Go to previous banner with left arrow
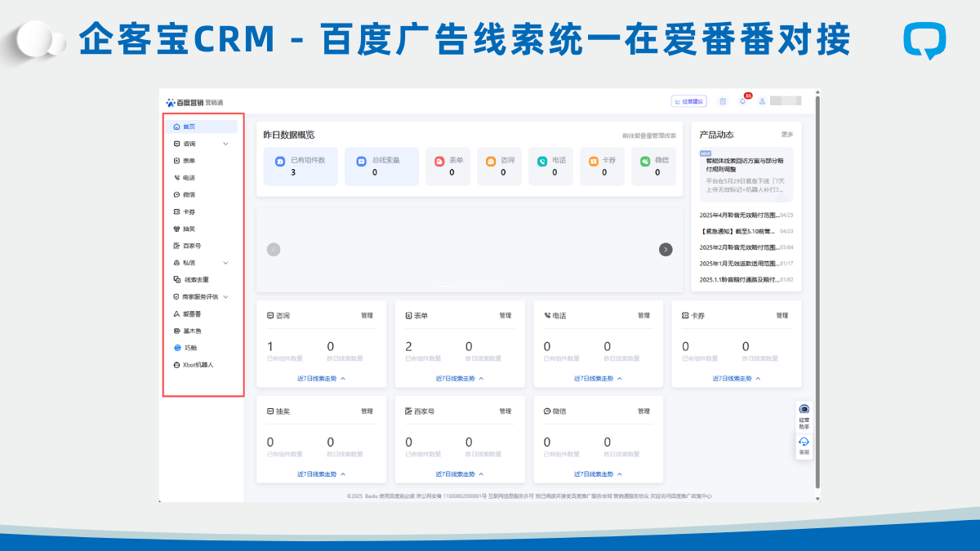Image resolution: width=980 pixels, height=551 pixels. (274, 250)
